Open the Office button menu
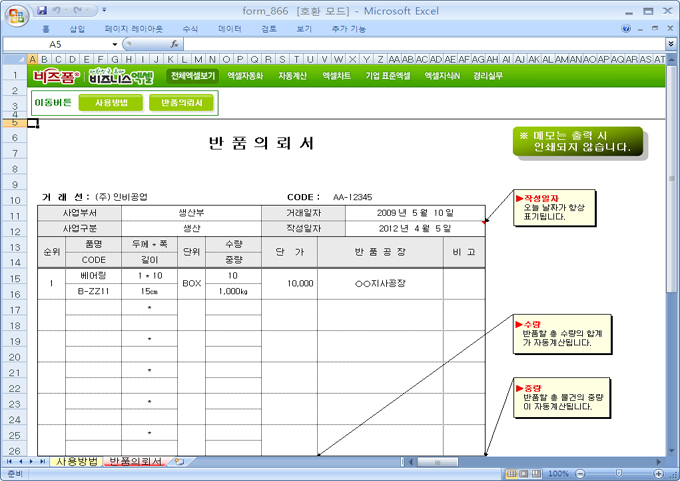 coord(16,16)
